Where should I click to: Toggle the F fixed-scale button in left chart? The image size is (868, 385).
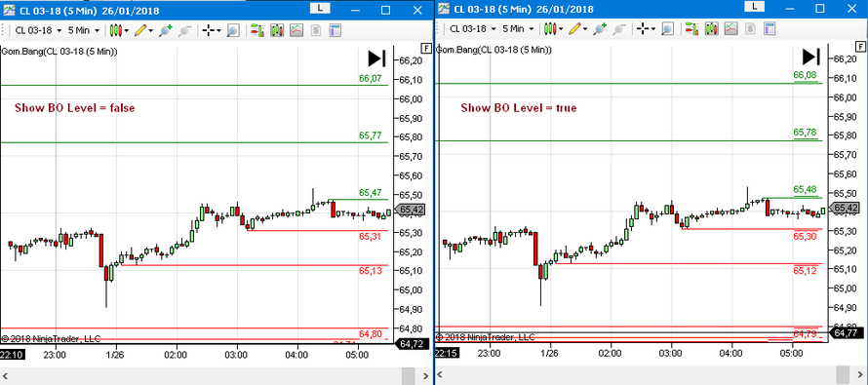(425, 48)
